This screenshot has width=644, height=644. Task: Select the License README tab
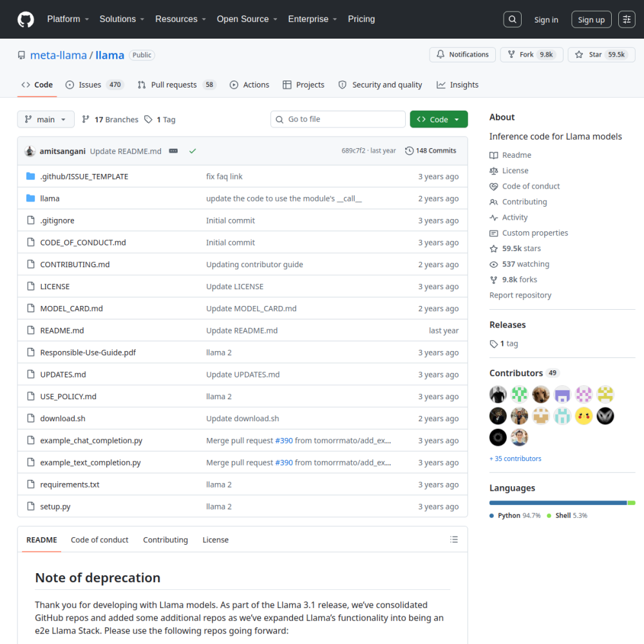(215, 540)
